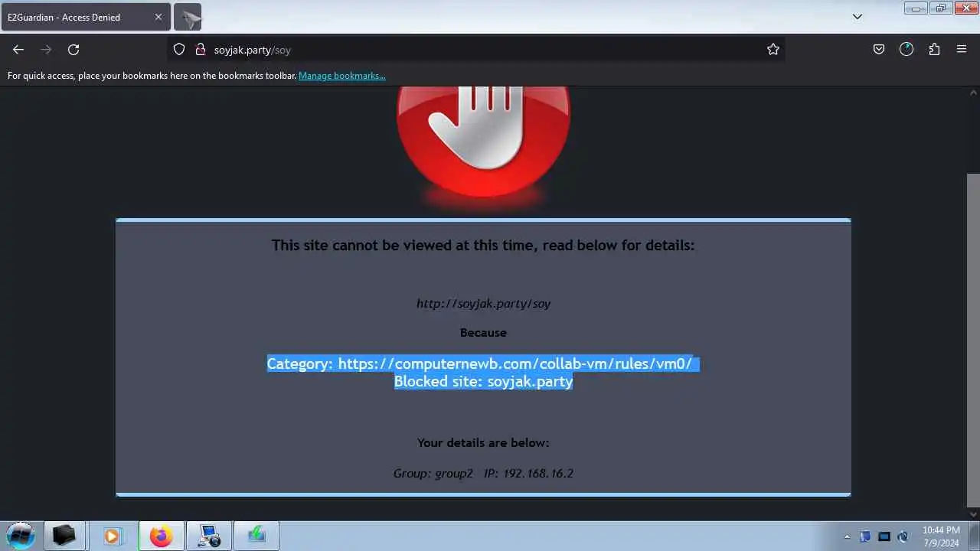This screenshot has height=551, width=980.
Task: Click the red stop hand image
Action: (x=483, y=142)
